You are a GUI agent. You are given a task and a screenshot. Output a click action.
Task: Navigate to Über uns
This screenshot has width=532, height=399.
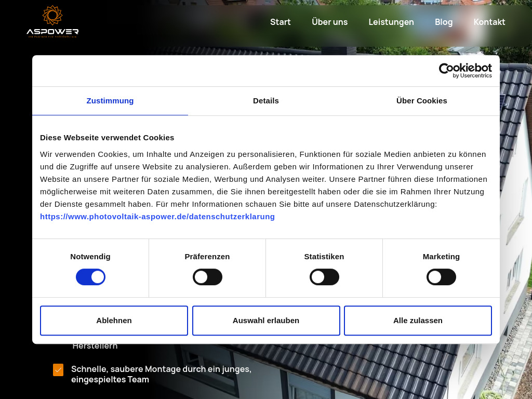(329, 22)
